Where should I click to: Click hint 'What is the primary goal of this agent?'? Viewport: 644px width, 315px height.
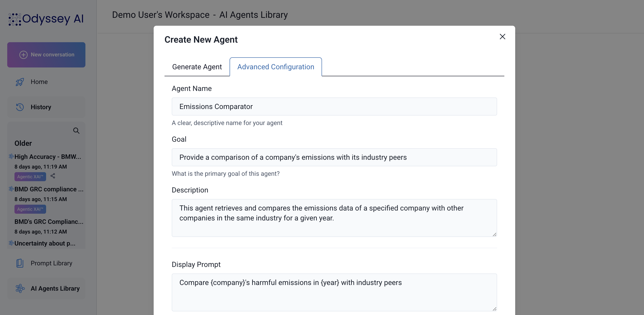pos(226,174)
